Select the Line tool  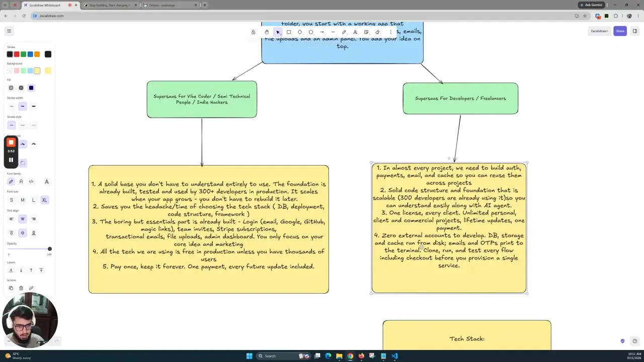click(x=333, y=32)
